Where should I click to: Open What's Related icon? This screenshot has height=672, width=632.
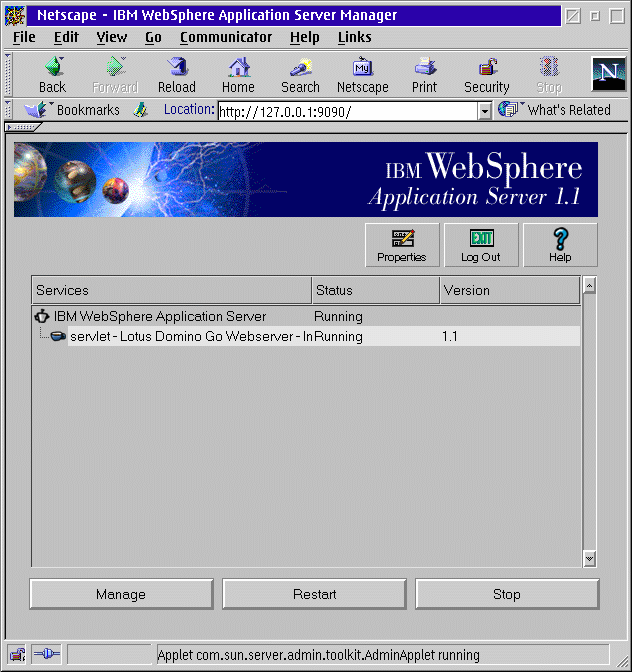(510, 109)
